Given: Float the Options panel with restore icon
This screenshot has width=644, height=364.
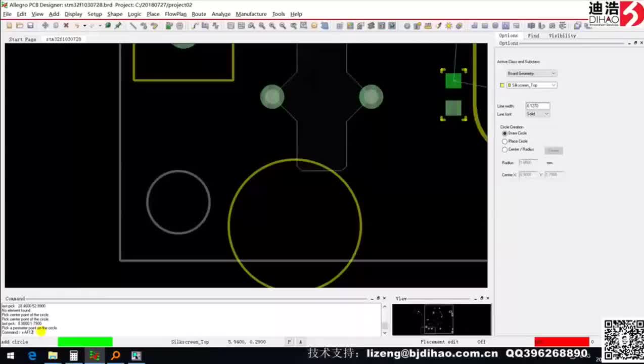Looking at the screenshot, I should (635, 43).
